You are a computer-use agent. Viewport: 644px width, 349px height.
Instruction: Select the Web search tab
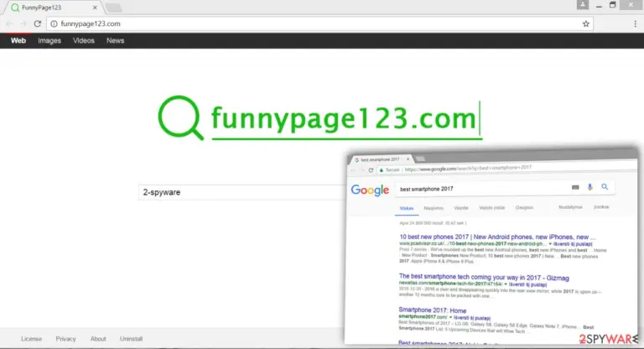point(18,41)
